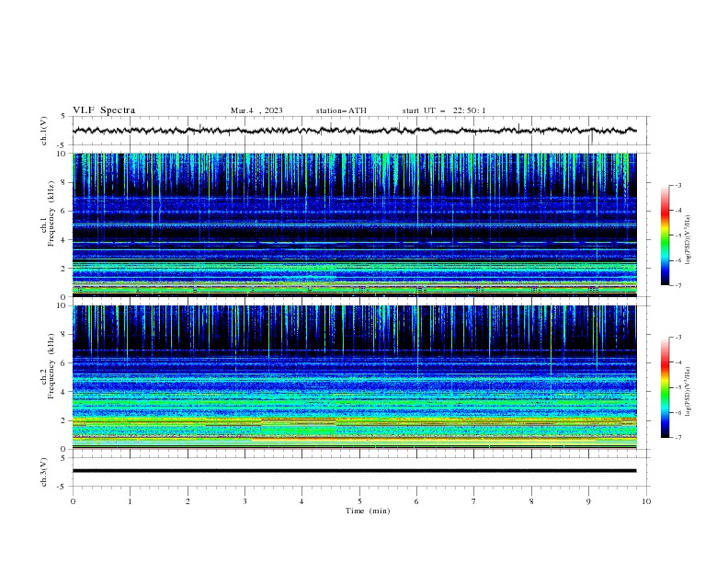Click the ch.2 "Frequency (kHz)" axis label

[x=51, y=365]
